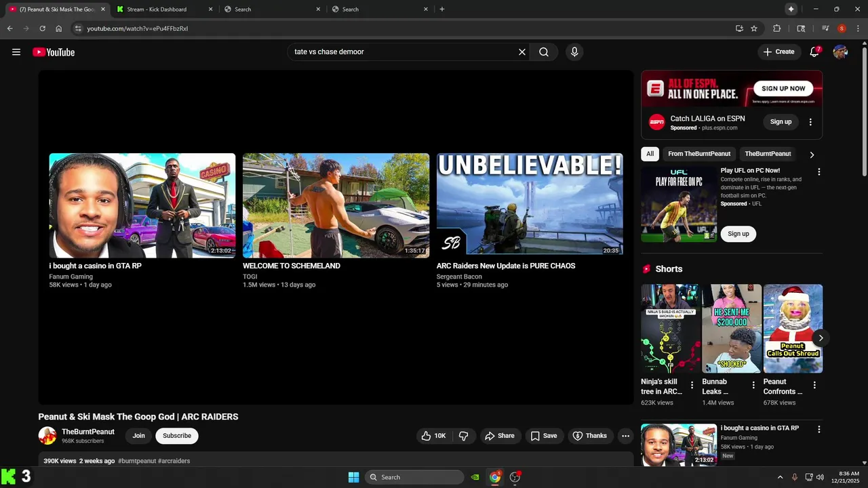Open the volume tray icon
Screen dimensions: 868x488
820,477
